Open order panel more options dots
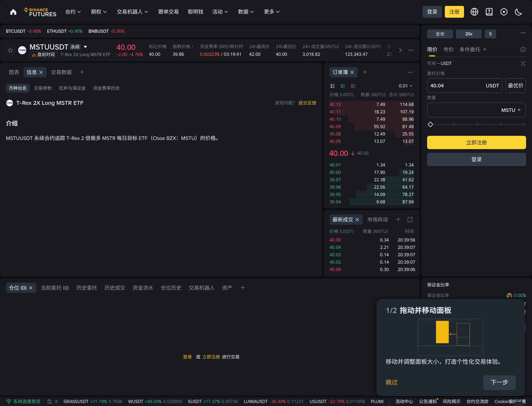Screen dimensions: 532x406 523,33
